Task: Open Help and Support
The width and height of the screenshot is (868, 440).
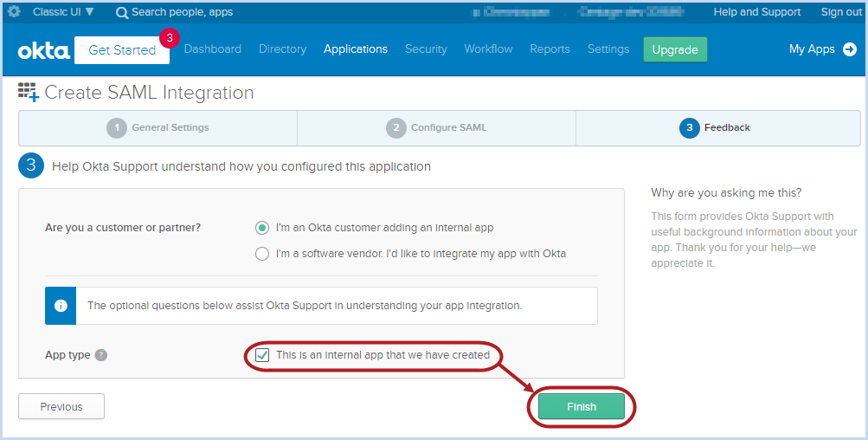Action: [x=756, y=11]
